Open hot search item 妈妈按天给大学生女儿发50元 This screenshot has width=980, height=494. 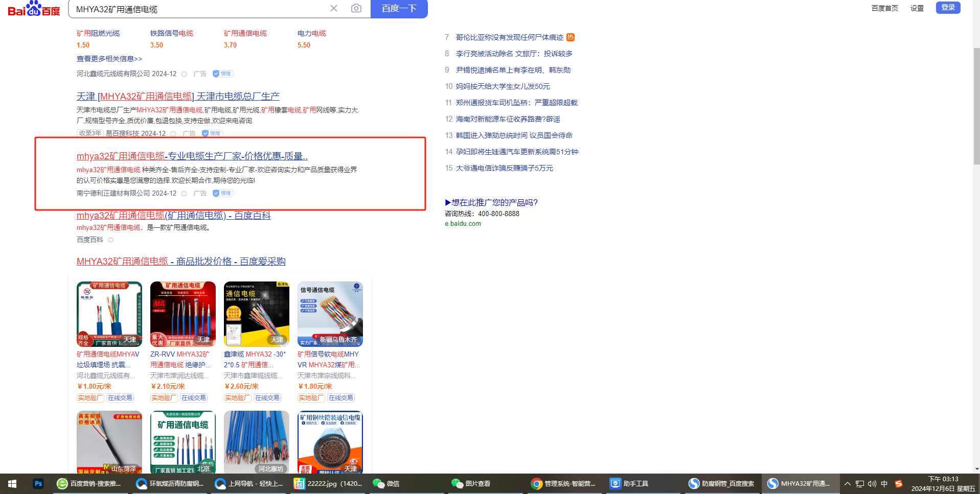point(503,86)
